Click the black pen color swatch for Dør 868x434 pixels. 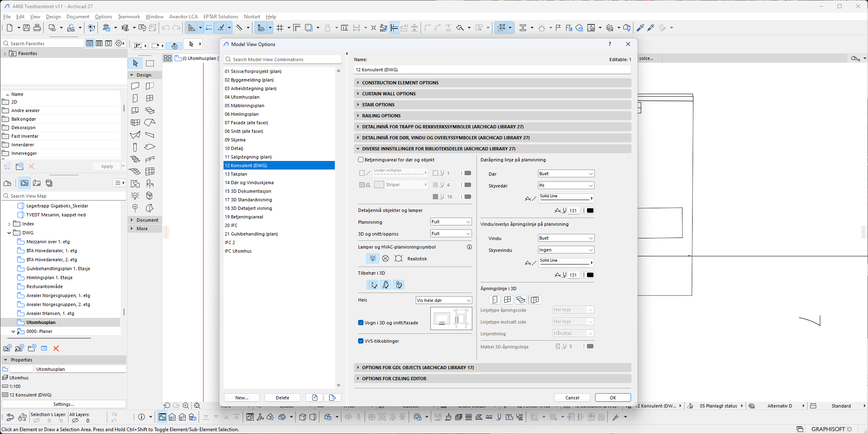click(590, 211)
